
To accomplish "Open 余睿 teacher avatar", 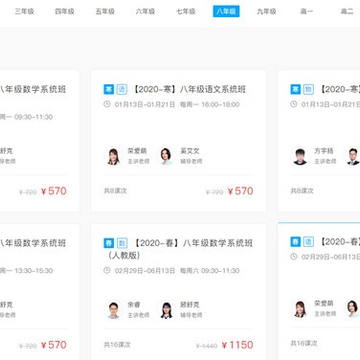I will pos(113,310).
